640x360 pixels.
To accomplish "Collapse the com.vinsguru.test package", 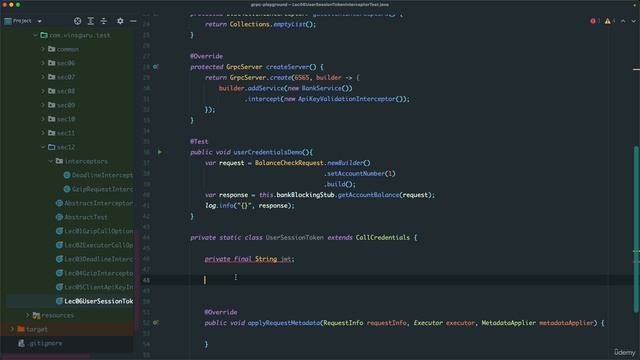I will click(x=35, y=36).
